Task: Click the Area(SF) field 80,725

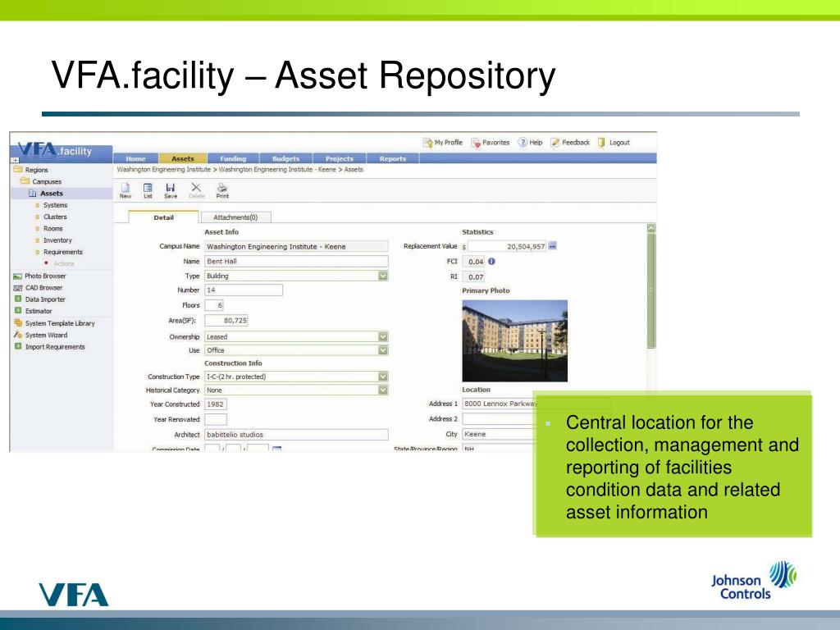Action: coord(226,321)
